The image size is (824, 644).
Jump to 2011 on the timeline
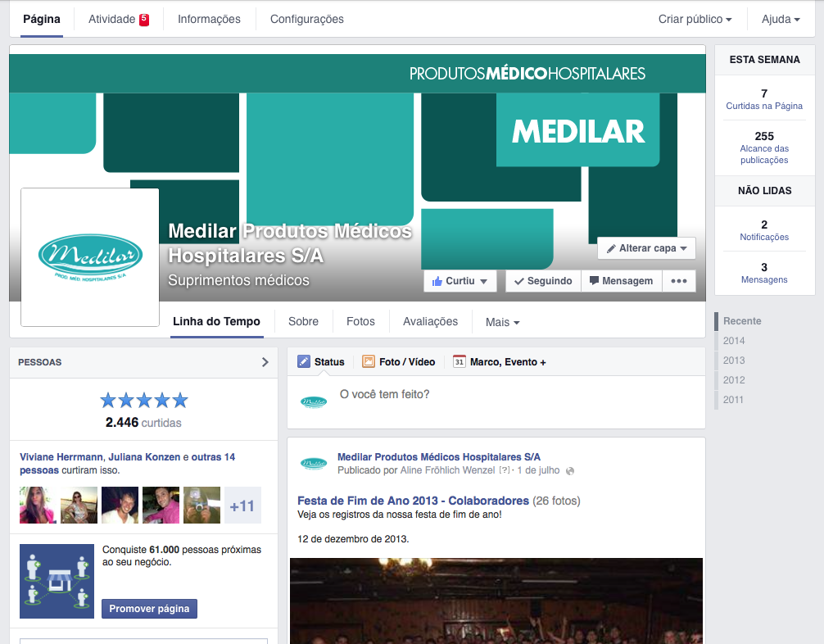pos(733,400)
